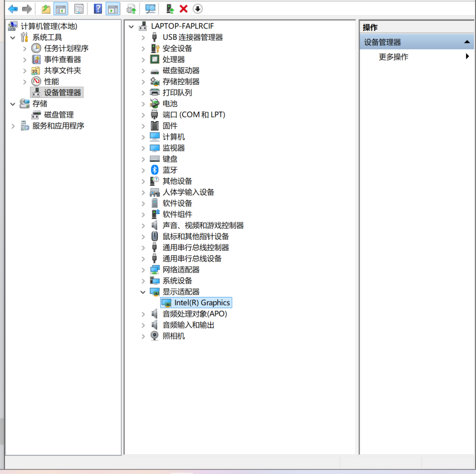The height and width of the screenshot is (474, 476).
Task: Select 网络适配器 in the device list
Action: point(181,270)
